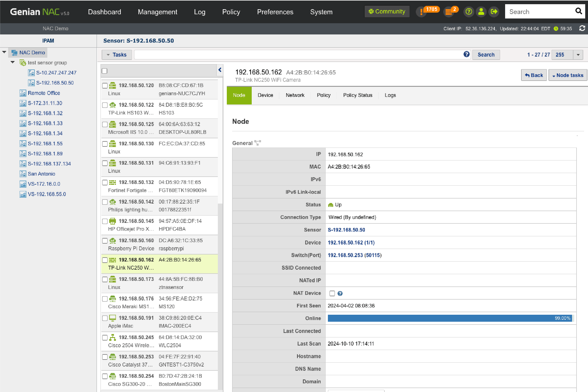
Task: Click the magnifier icon in the top search box
Action: 578,11
